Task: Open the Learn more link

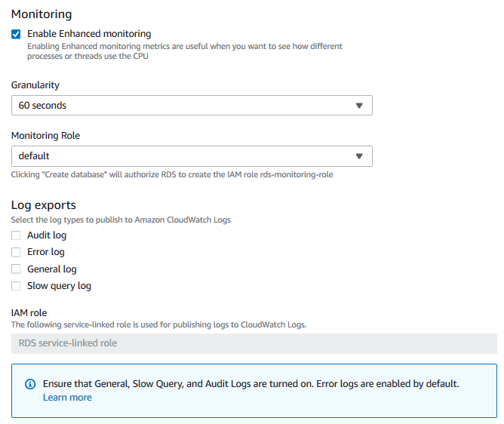Action: tap(67, 398)
